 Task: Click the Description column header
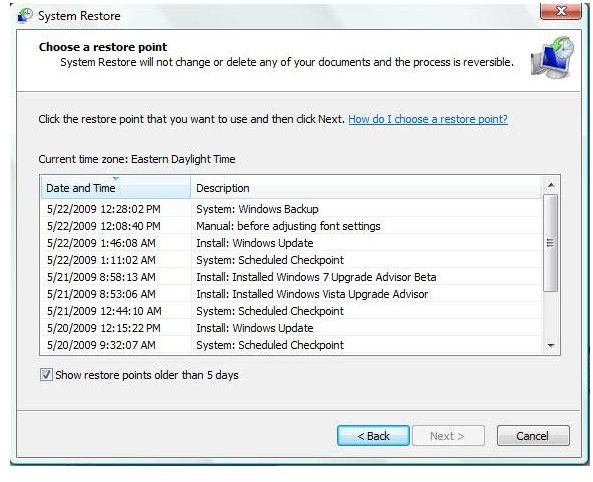[x=366, y=188]
